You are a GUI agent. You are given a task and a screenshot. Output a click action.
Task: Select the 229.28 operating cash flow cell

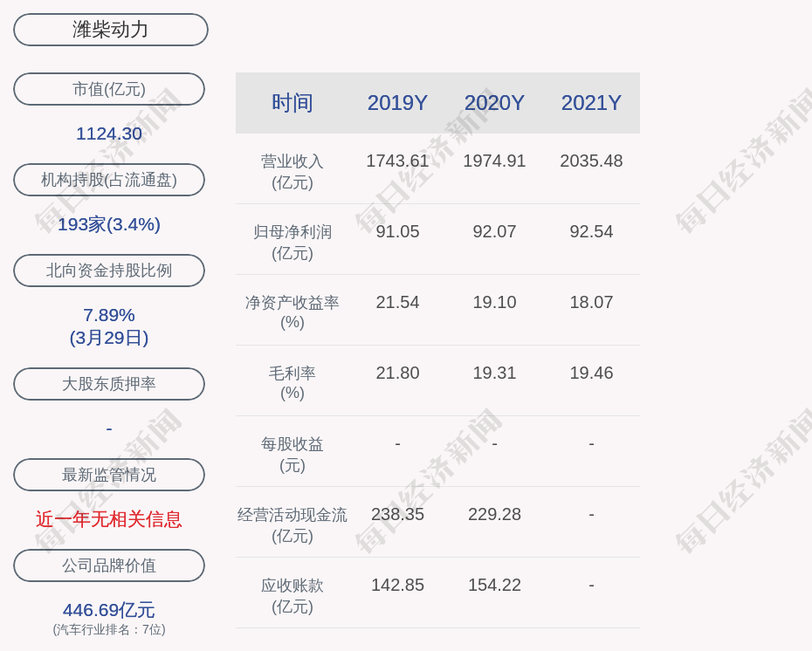tap(494, 514)
